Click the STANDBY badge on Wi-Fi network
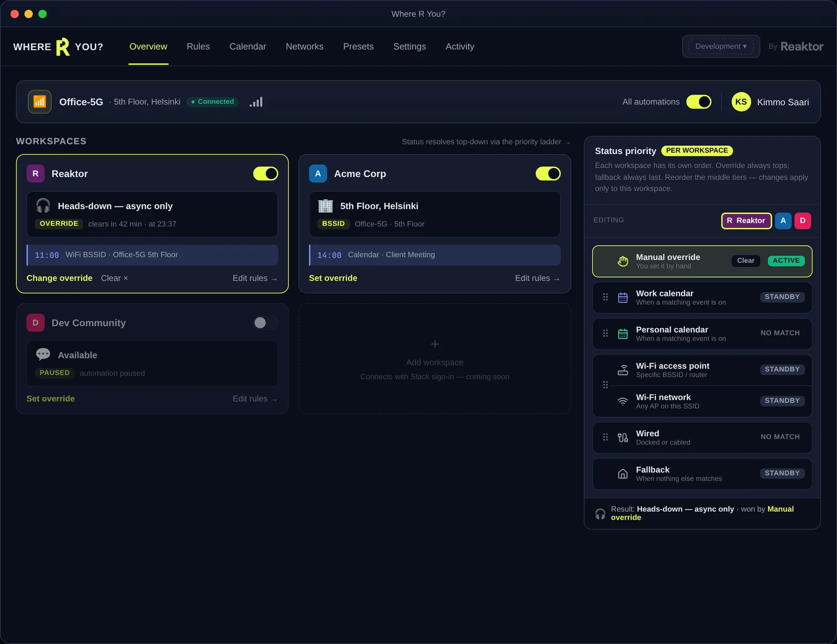Screen dimensions: 837x644 (x=782, y=401)
